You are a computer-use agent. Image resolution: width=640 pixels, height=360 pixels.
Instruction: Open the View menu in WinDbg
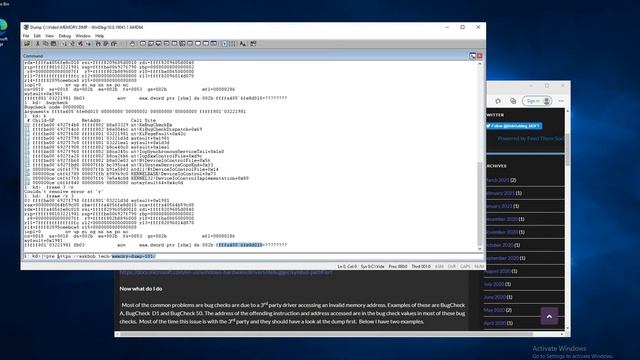(x=50, y=36)
